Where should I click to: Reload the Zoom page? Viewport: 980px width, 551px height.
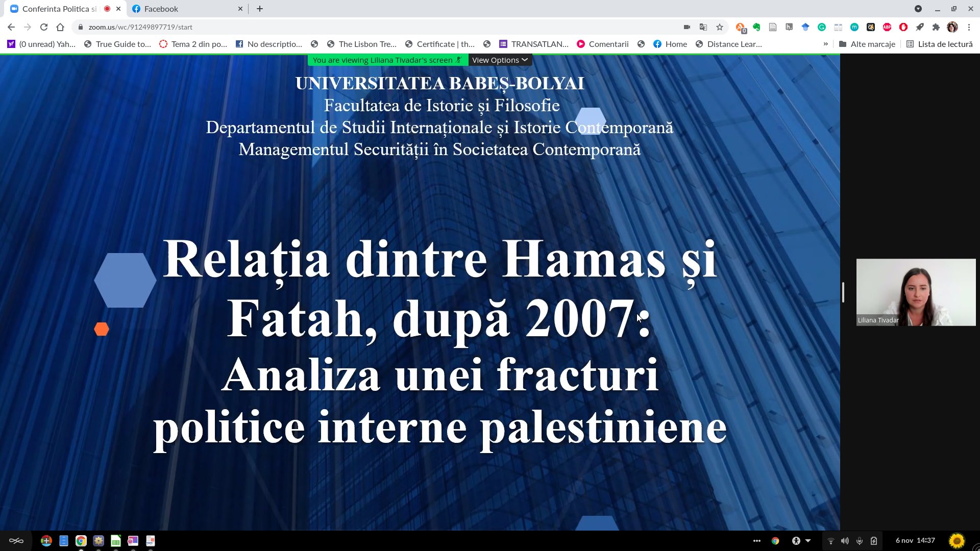pos(44,27)
